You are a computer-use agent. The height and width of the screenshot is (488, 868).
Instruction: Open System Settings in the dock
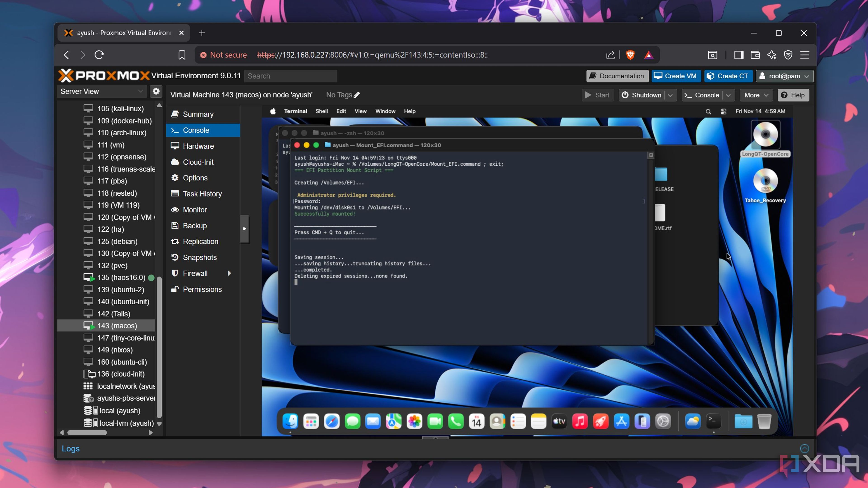click(x=663, y=421)
